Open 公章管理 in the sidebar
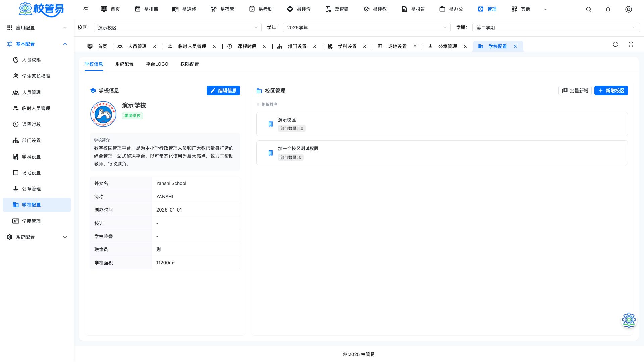This screenshot has width=644, height=362. point(37,189)
